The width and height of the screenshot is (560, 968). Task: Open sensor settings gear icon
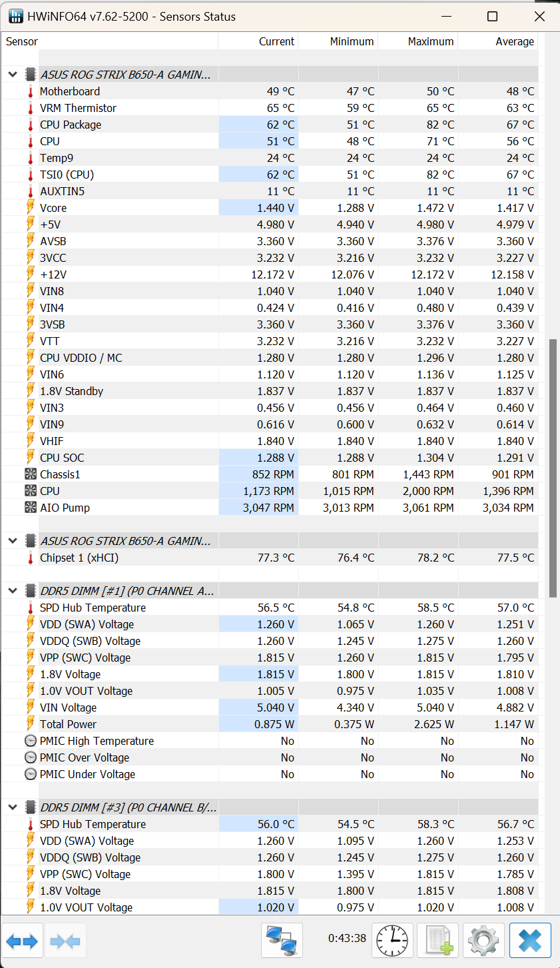[483, 941]
